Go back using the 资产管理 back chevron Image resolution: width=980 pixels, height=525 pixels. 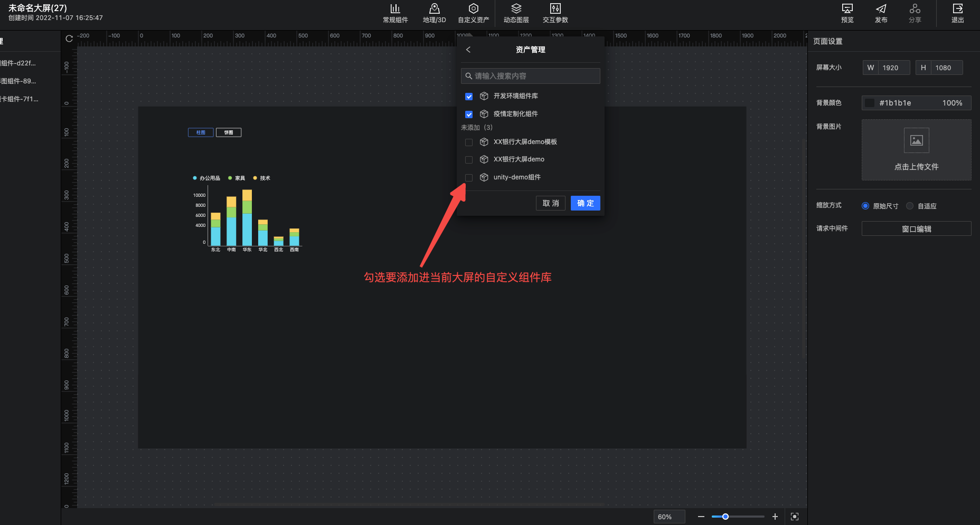468,50
